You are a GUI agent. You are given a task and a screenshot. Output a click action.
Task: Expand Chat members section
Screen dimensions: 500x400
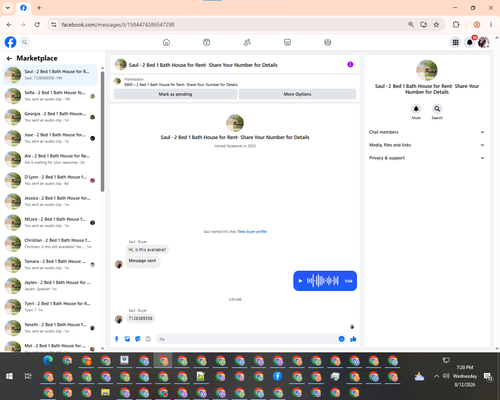coord(427,132)
